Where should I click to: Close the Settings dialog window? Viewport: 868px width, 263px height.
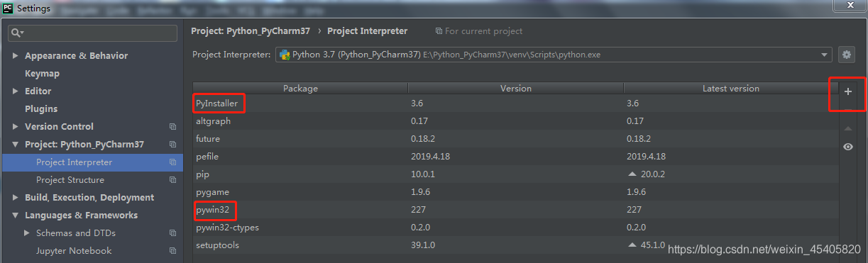851,6
